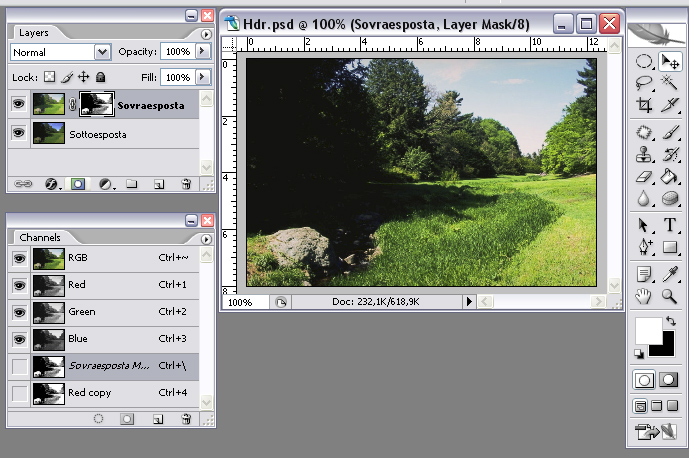Image resolution: width=689 pixels, height=458 pixels.
Task: Open the Opacity slider arrow
Action: [203, 51]
